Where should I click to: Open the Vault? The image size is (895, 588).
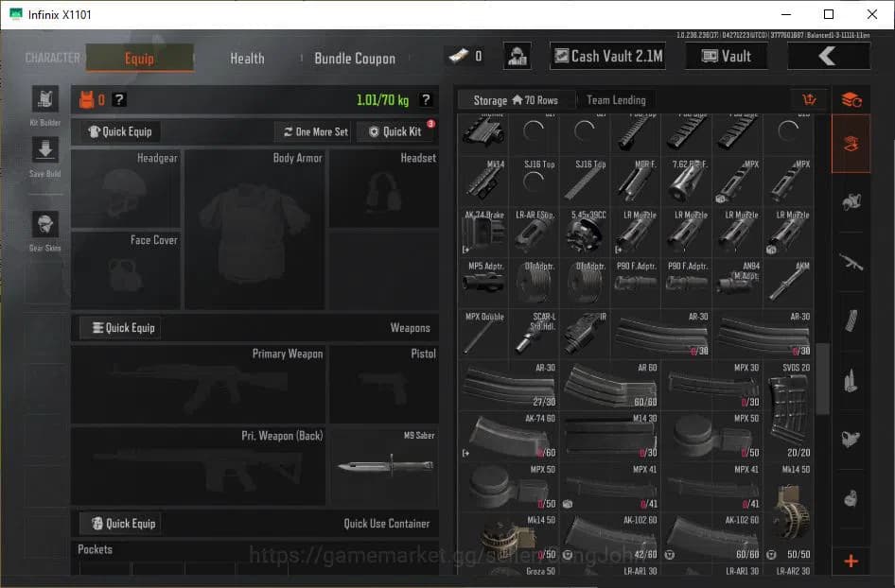coord(727,56)
